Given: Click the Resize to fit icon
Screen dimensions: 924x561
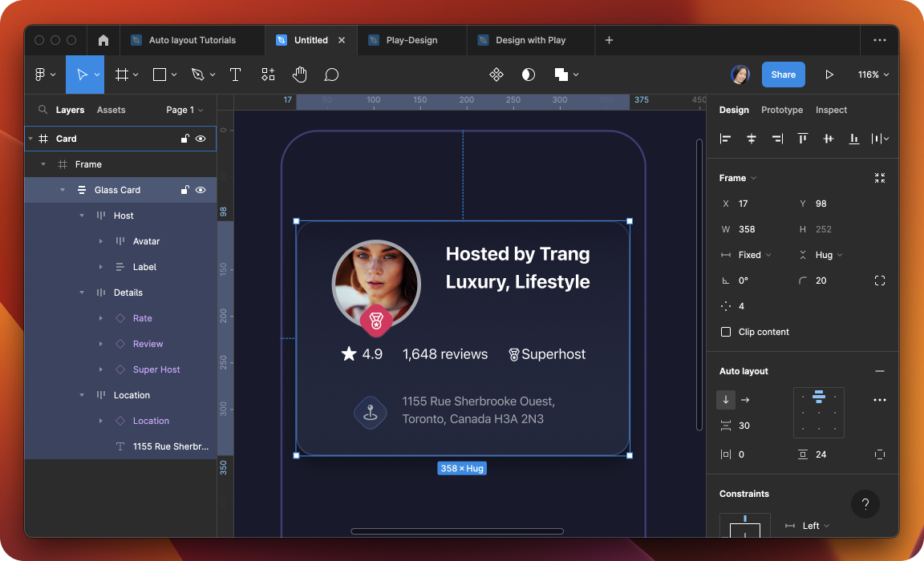Looking at the screenshot, I should 880,178.
